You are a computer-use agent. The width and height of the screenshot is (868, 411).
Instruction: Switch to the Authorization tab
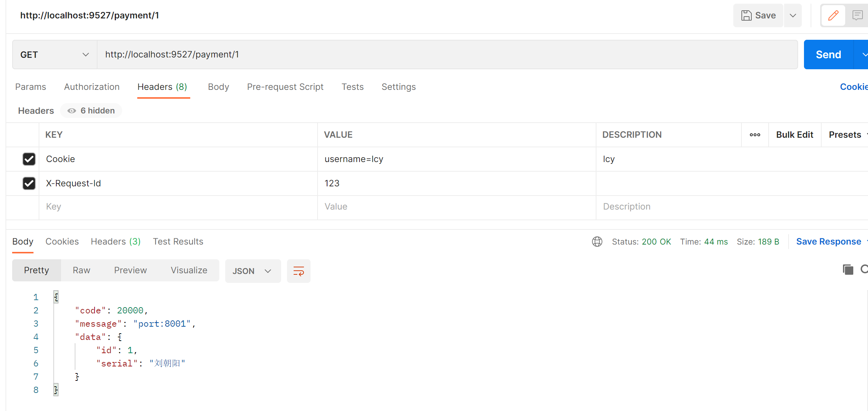[92, 87]
